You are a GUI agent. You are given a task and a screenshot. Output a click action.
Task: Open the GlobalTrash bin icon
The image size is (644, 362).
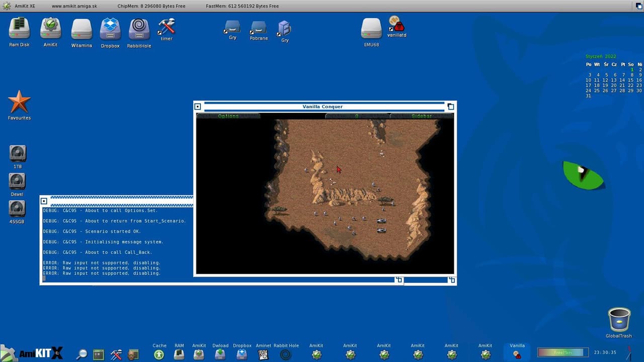point(619,320)
